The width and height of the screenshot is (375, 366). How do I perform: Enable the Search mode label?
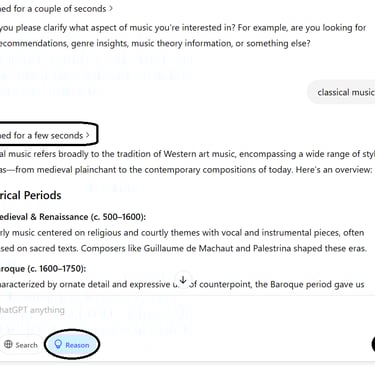[x=26, y=345]
